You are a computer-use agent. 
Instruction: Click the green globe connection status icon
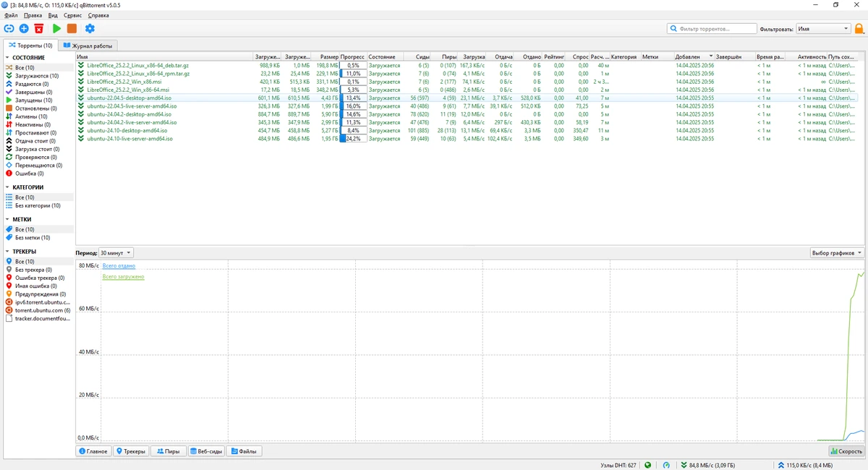tap(648, 465)
